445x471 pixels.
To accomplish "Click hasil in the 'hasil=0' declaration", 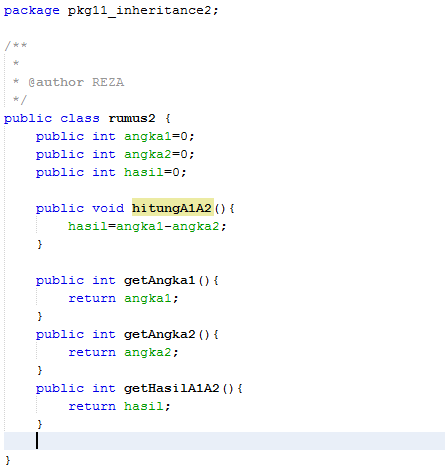I will click(x=144, y=172).
